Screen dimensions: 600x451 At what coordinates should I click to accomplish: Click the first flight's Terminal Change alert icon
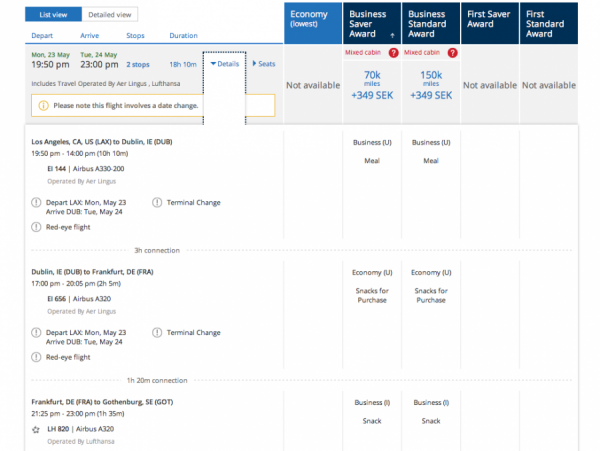click(x=158, y=202)
